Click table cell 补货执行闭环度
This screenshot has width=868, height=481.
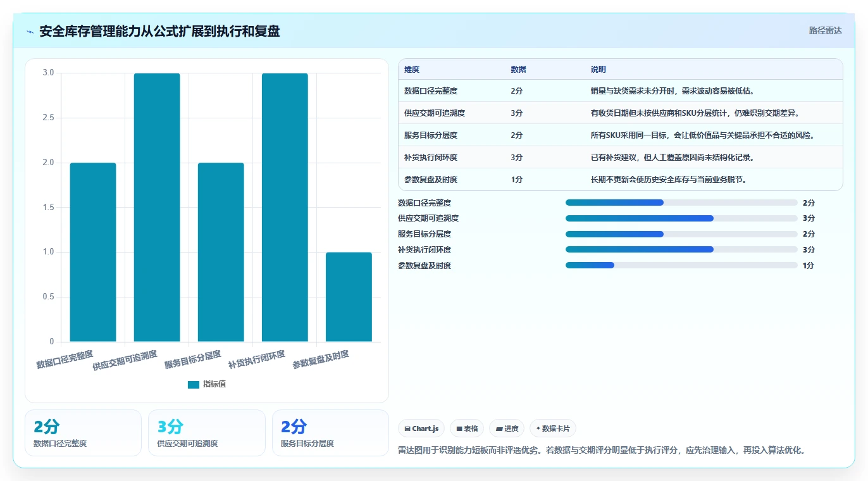pos(431,158)
